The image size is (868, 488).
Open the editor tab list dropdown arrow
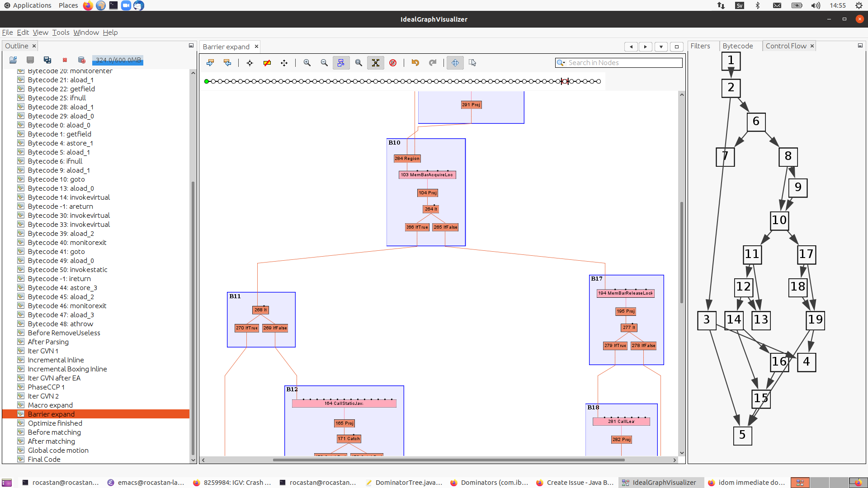[661, 47]
